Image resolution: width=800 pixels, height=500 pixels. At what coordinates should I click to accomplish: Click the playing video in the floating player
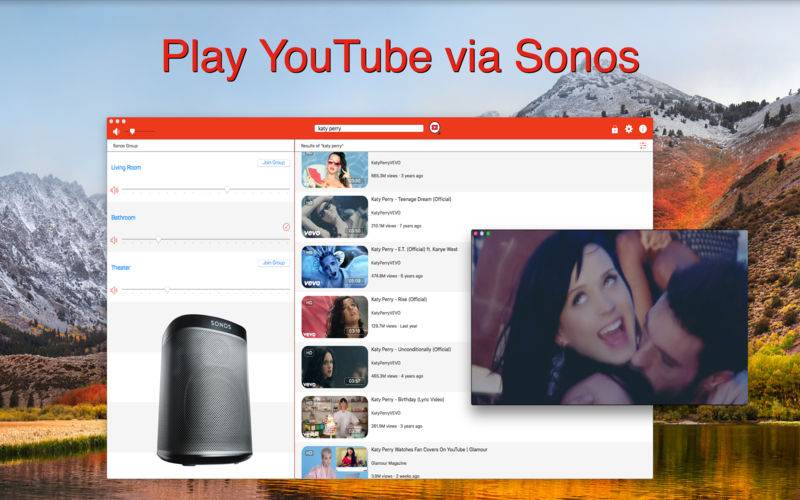[x=609, y=317]
